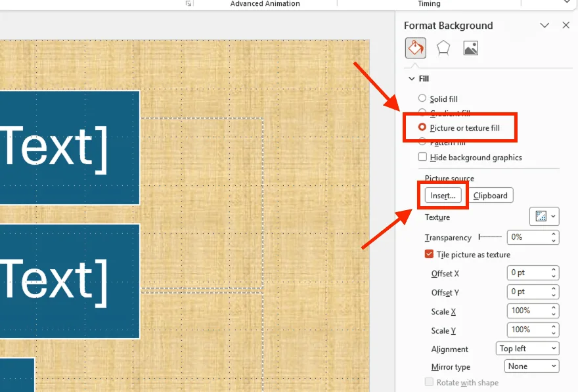The image size is (578, 392).
Task: Select the Solid fill radio button
Action: (422, 98)
